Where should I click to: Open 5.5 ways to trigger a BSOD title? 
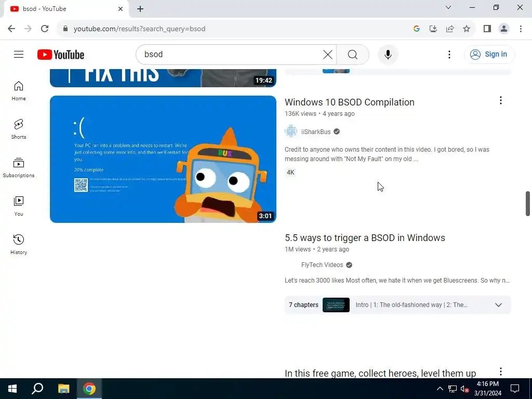point(365,238)
